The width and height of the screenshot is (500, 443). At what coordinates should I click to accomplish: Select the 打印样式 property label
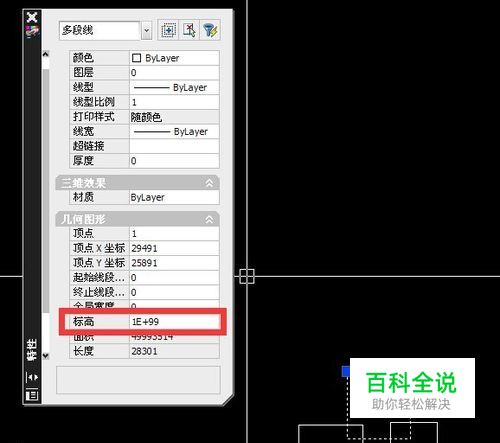point(94,117)
